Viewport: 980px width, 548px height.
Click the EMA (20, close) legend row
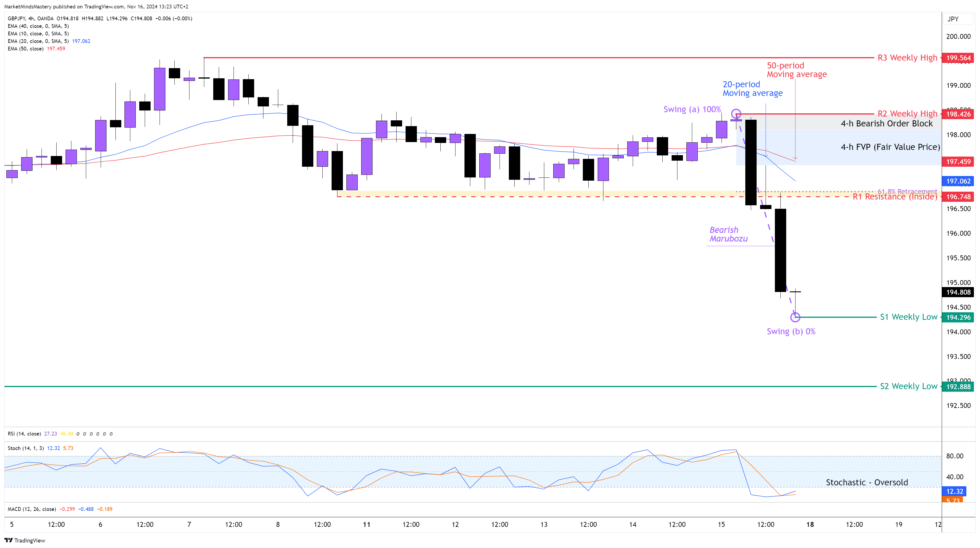[38, 41]
